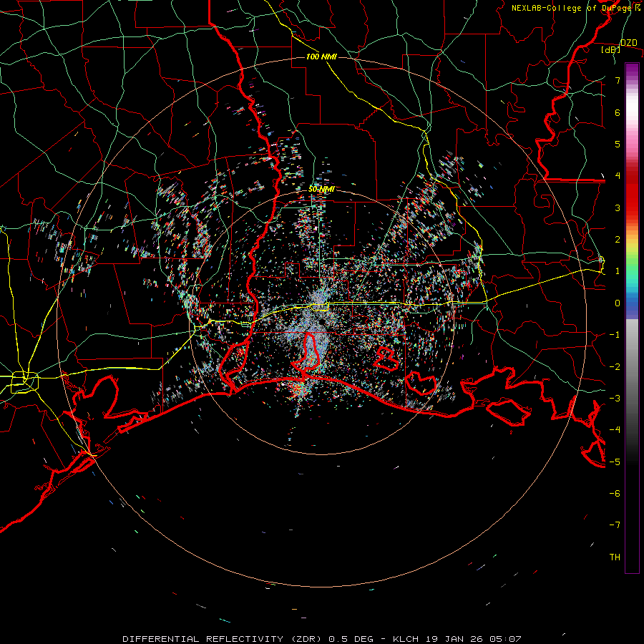Click the scale value 6 label
This screenshot has height=644, width=644.
coord(618,112)
